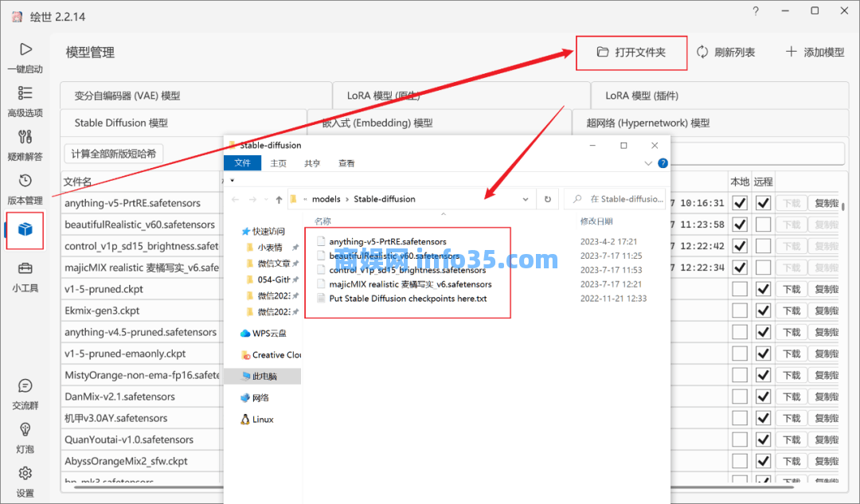Open Explorer View ribbon tab

pos(346,163)
